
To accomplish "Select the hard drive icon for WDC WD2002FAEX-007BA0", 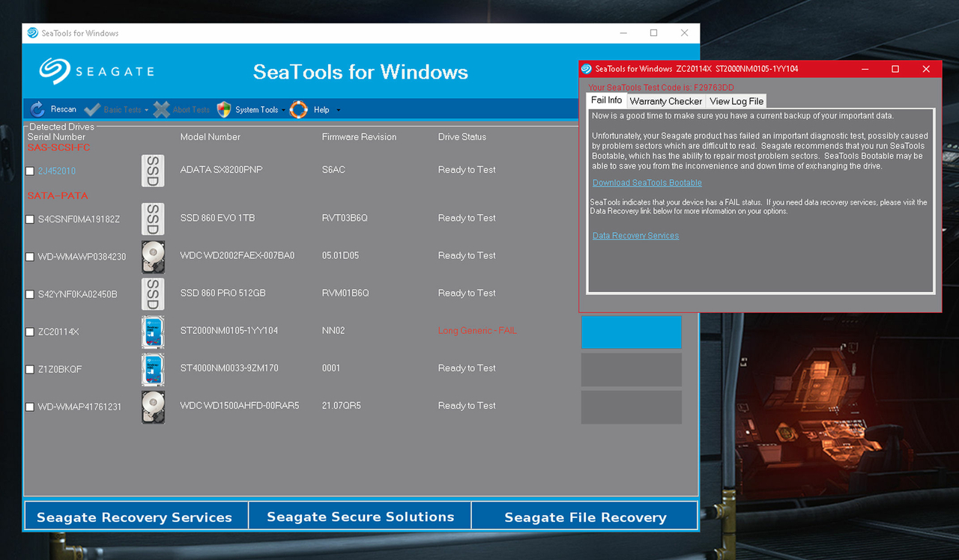I will pyautogui.click(x=153, y=257).
